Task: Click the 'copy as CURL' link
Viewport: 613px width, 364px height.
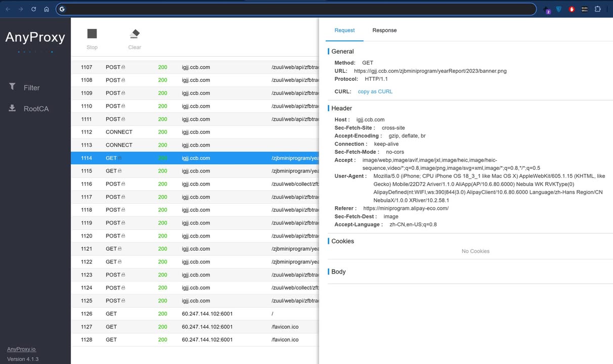Action: (375, 92)
